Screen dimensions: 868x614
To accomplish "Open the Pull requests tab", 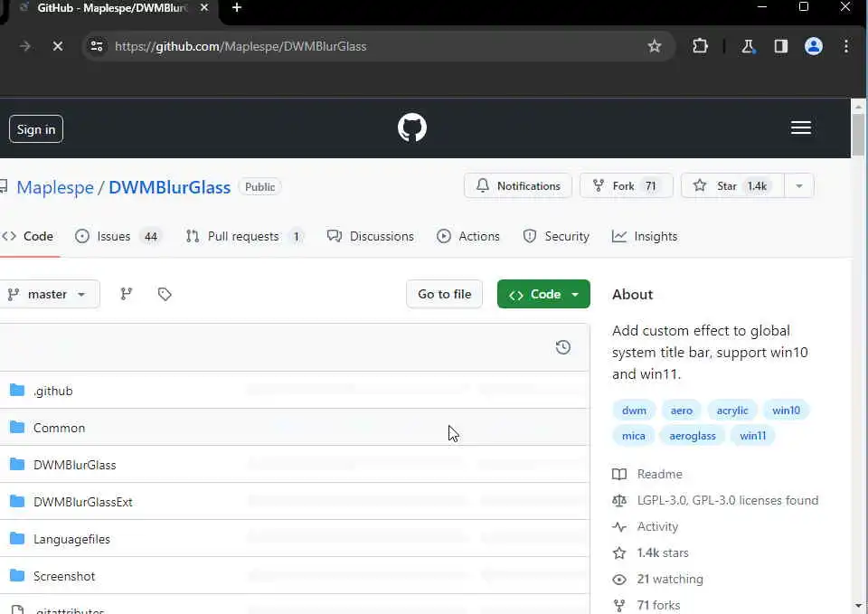I will [245, 236].
